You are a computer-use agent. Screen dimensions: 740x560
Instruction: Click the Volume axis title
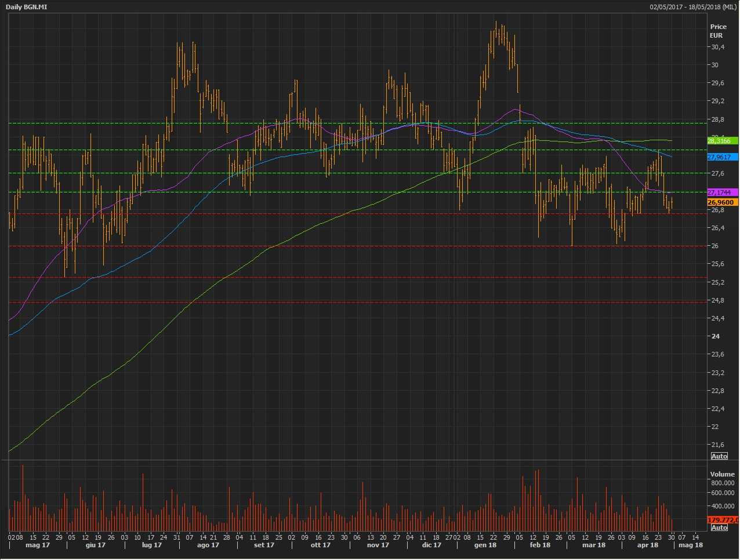click(722, 474)
